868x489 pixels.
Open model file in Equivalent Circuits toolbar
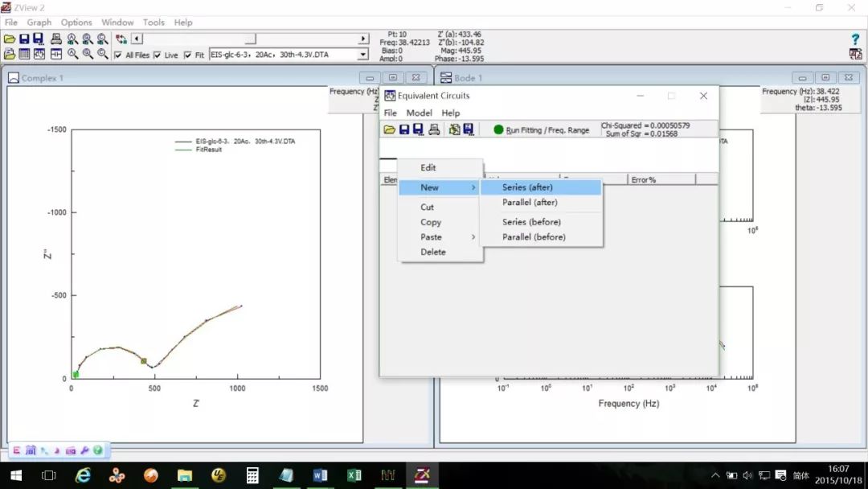[390, 129]
